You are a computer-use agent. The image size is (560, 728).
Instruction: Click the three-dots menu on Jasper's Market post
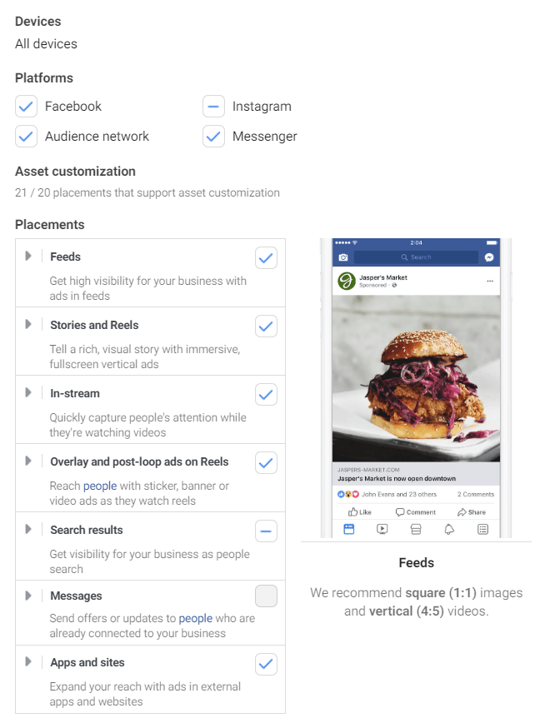click(490, 281)
